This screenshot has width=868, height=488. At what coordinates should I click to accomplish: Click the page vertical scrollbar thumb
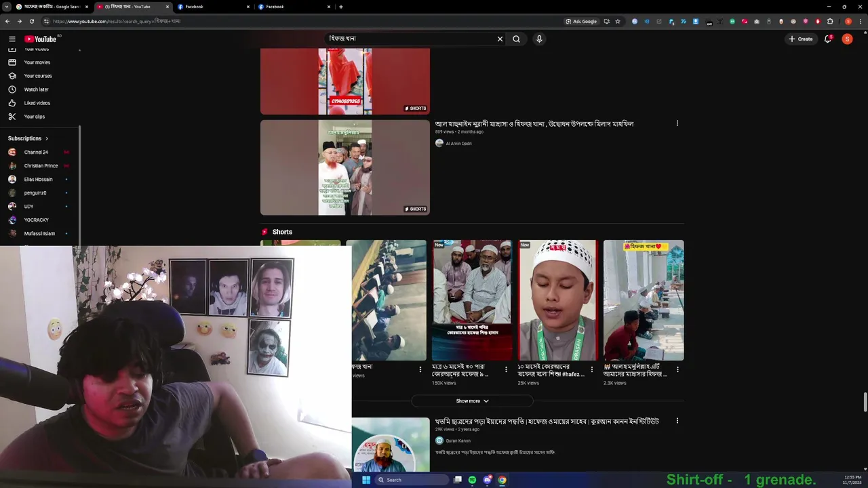[x=865, y=401]
